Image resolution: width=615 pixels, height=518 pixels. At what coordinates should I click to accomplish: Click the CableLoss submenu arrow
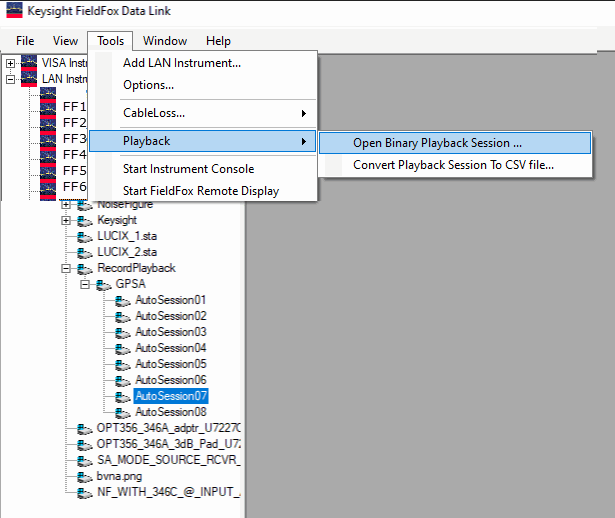point(304,113)
